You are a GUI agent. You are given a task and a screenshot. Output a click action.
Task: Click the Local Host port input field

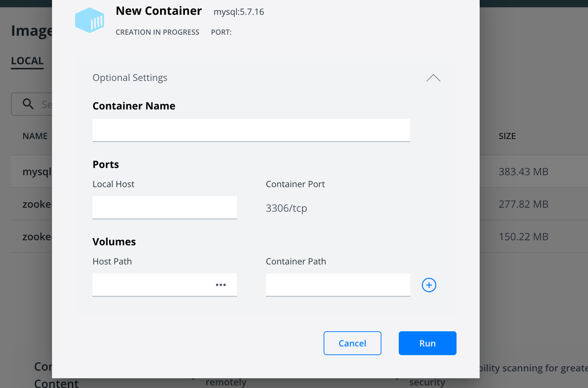pos(164,207)
